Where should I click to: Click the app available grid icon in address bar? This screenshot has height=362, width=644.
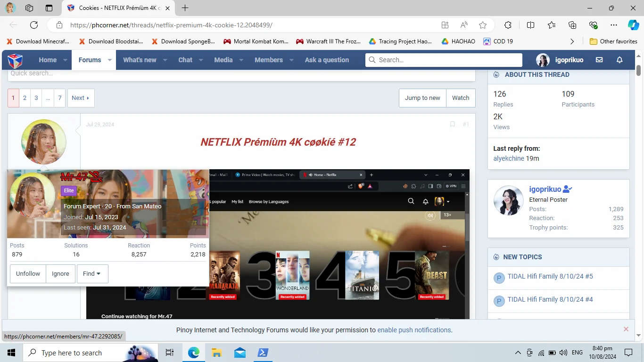(x=445, y=25)
